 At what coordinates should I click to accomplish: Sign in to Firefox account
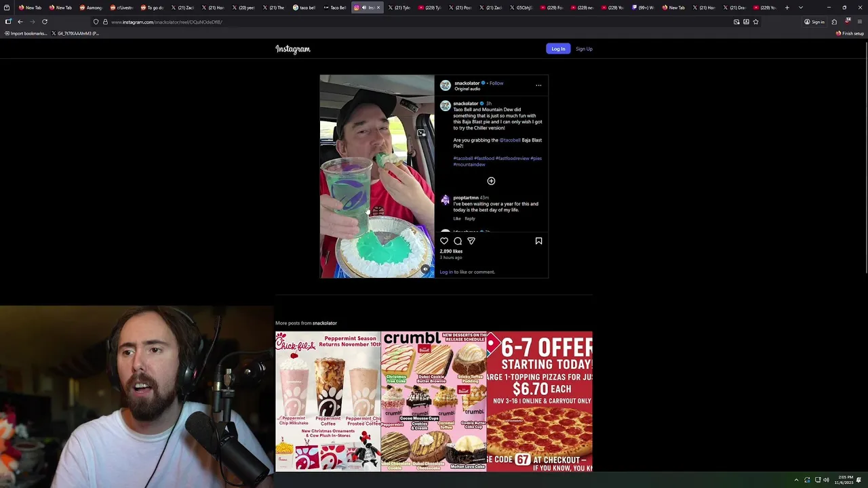[x=814, y=22]
